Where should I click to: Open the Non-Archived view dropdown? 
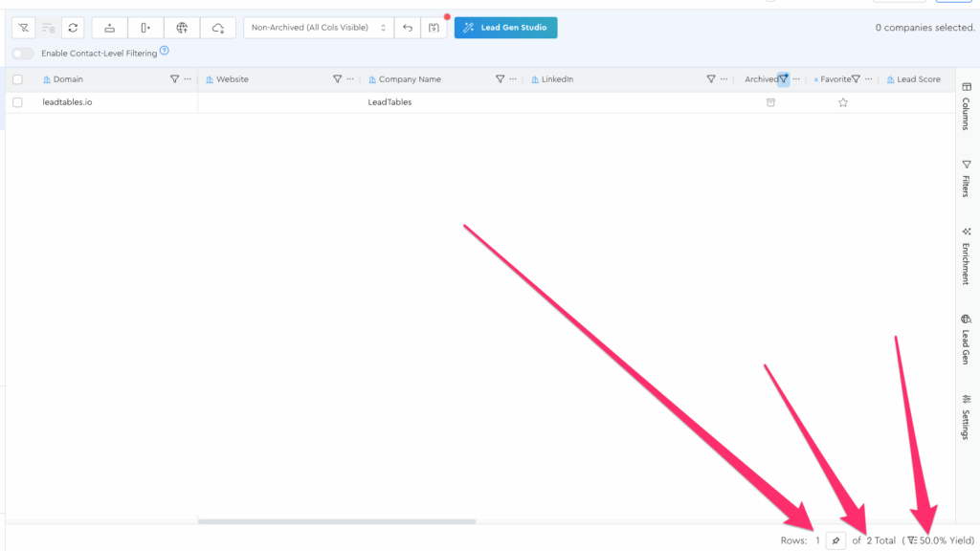319,28
